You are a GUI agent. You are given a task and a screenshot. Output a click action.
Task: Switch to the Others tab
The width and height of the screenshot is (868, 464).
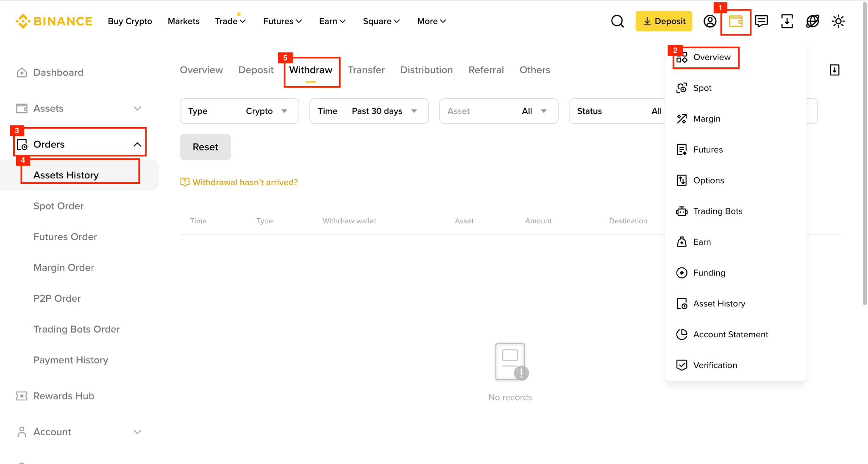pos(535,70)
